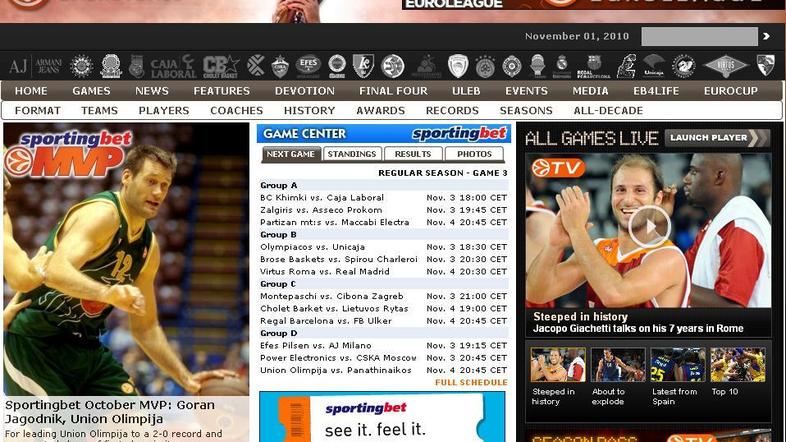Image resolution: width=786 pixels, height=442 pixels.
Task: Click the search input field
Action: pyautogui.click(x=698, y=37)
